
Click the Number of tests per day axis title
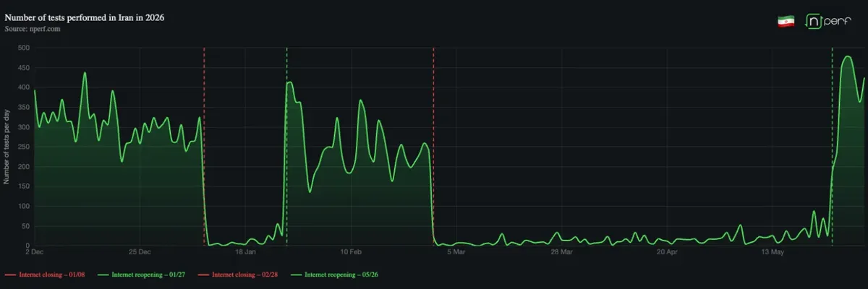(7, 147)
